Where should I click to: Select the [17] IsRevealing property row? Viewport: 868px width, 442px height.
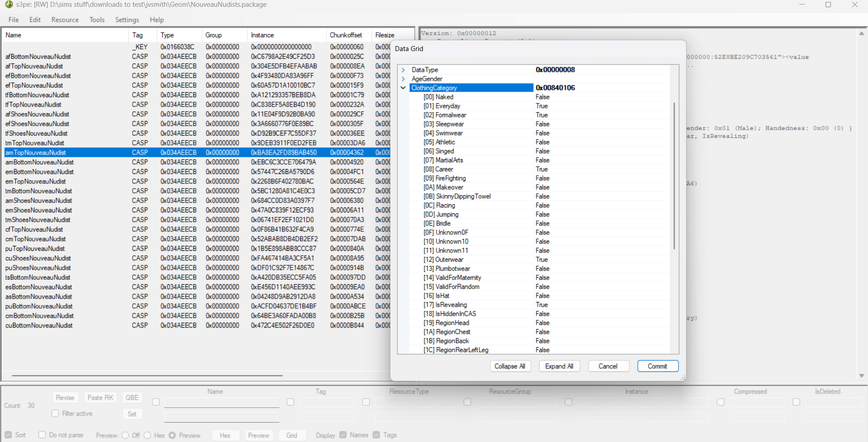click(x=539, y=305)
